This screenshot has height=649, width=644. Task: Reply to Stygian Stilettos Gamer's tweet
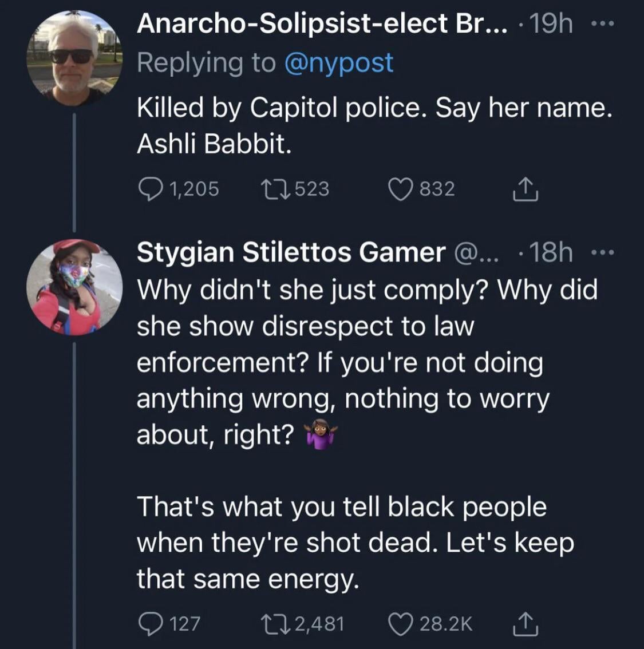[x=150, y=623]
